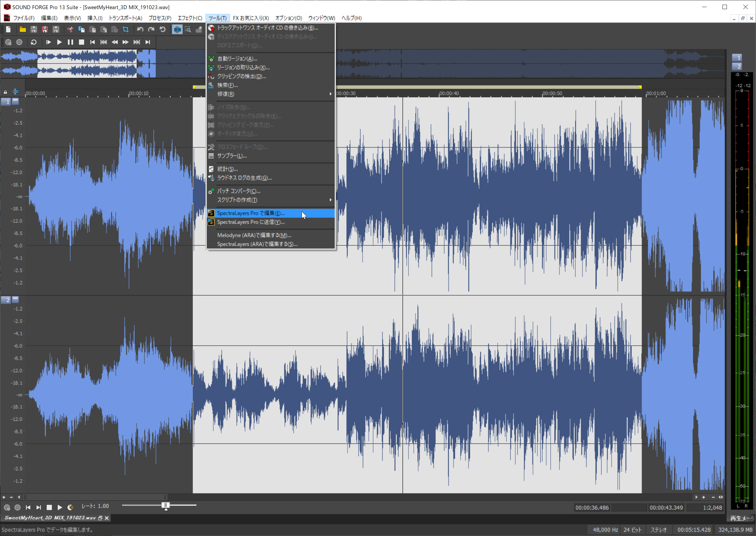Viewport: 756px width, 536px height.
Task: Collapse channel 1 with its minimize button
Action: [x=16, y=101]
